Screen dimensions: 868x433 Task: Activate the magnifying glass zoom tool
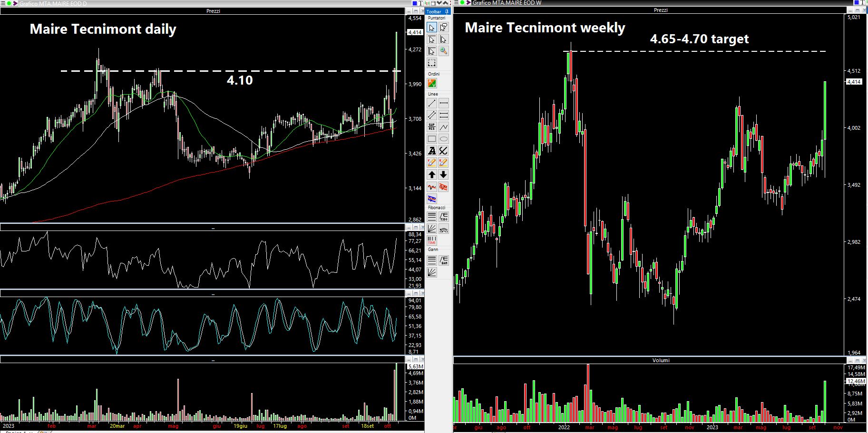tap(444, 51)
